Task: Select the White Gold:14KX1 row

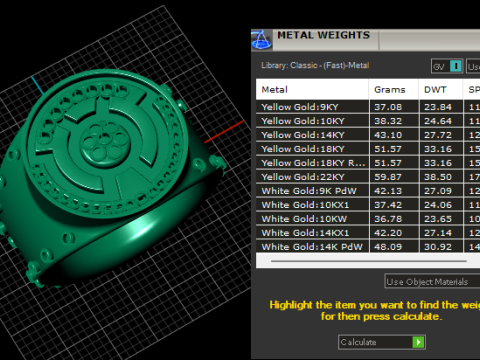Action: tap(368, 233)
